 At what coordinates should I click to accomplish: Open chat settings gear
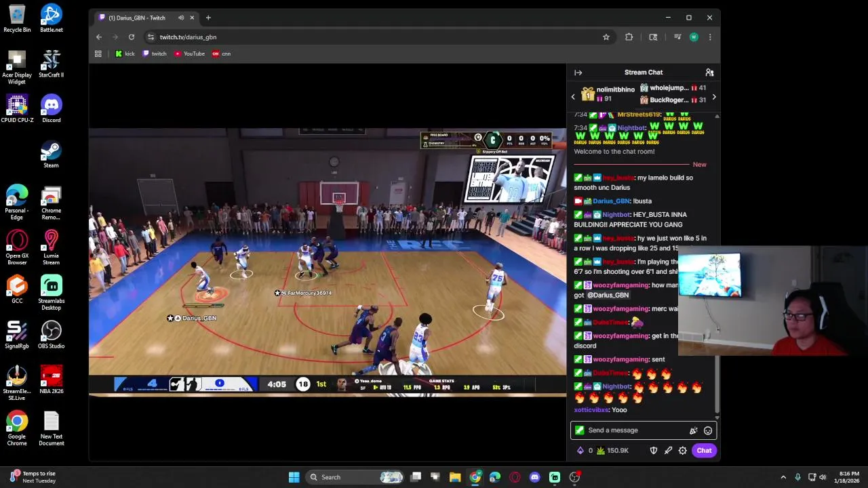pyautogui.click(x=683, y=451)
